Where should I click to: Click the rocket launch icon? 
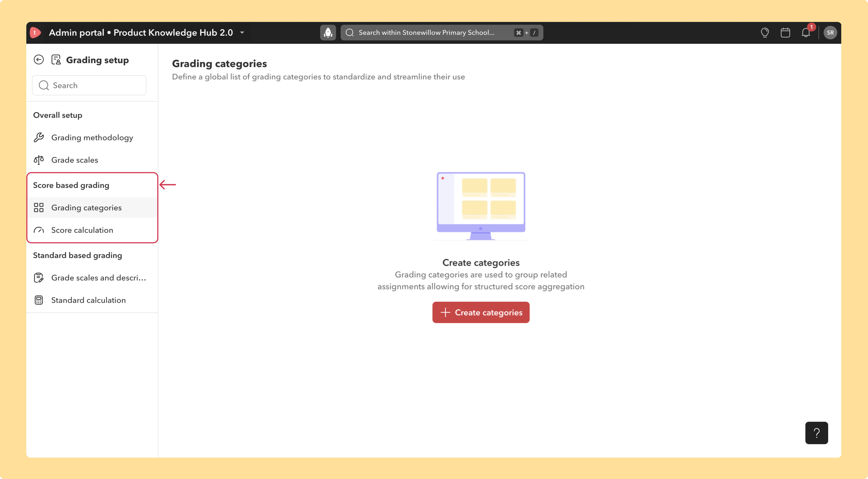328,33
